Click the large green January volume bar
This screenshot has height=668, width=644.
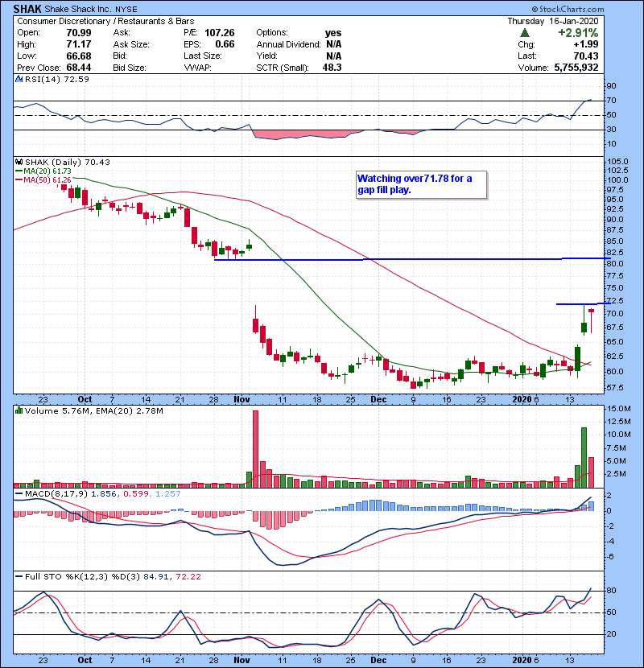pos(584,458)
